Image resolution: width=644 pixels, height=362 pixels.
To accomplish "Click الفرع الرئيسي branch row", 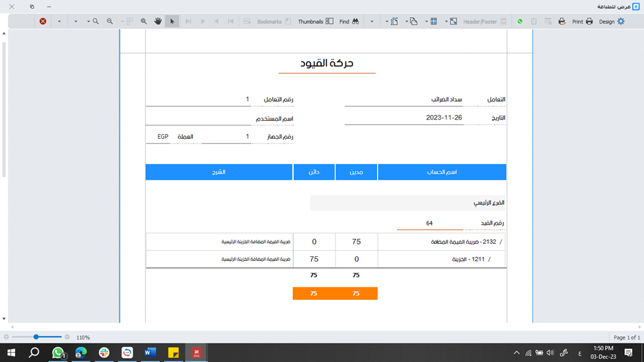I will (408, 203).
